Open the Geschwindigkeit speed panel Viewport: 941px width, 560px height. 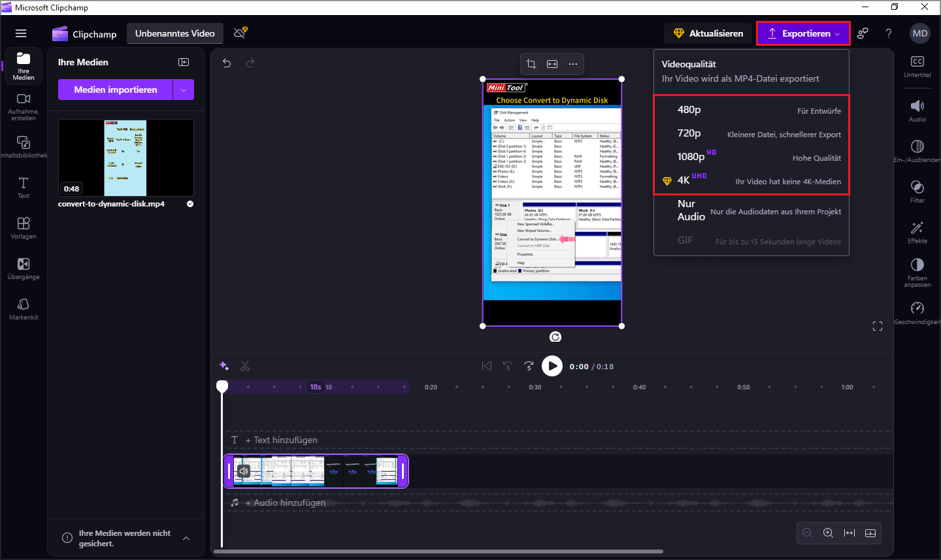coord(917,313)
